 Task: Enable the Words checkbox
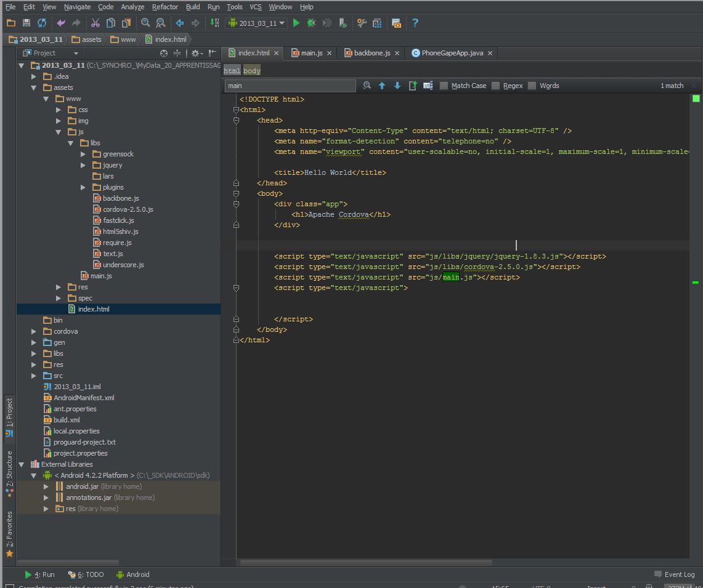(x=532, y=86)
